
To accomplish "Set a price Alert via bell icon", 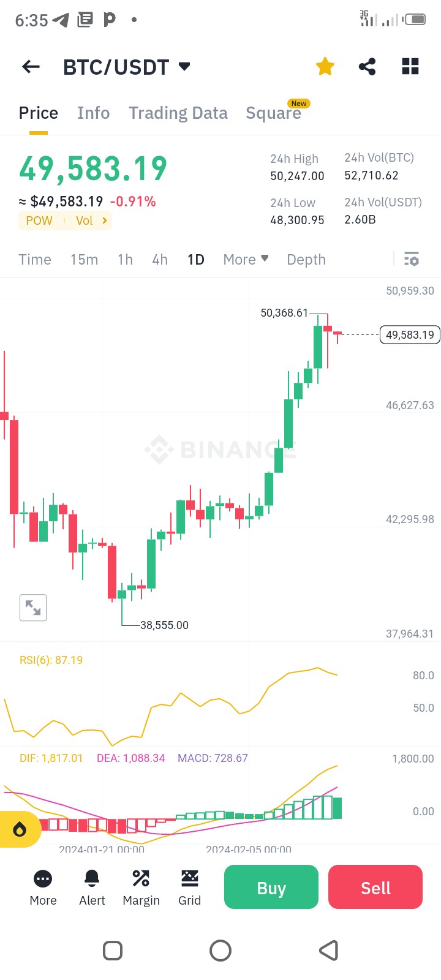I will (x=91, y=887).
